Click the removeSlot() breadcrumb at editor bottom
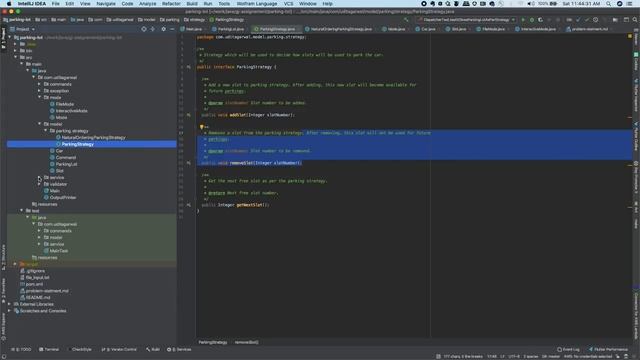Screen dimensions: 640x360 click(x=247, y=342)
